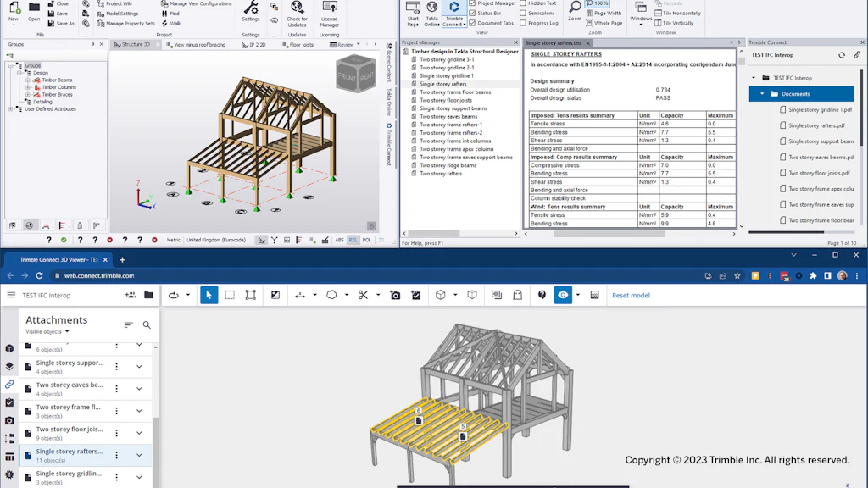Toggle visibility of Single storey rafters attachment

pyautogui.click(x=28, y=455)
